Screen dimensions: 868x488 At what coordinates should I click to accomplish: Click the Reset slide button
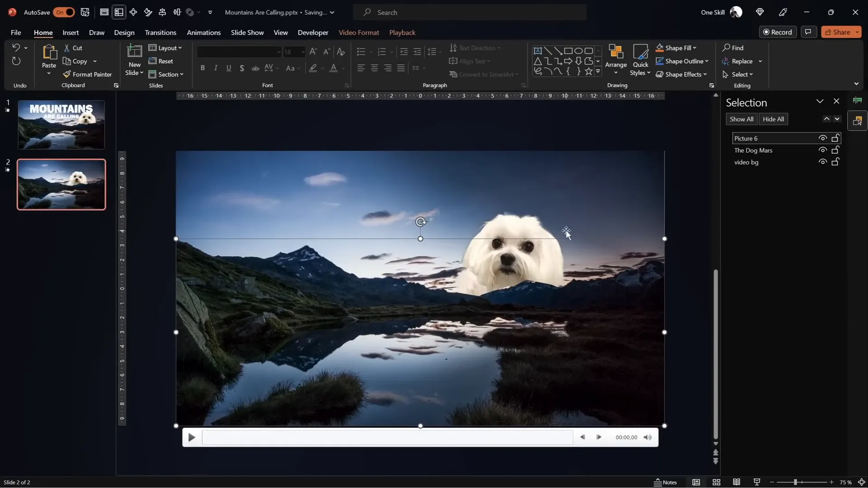(x=161, y=61)
